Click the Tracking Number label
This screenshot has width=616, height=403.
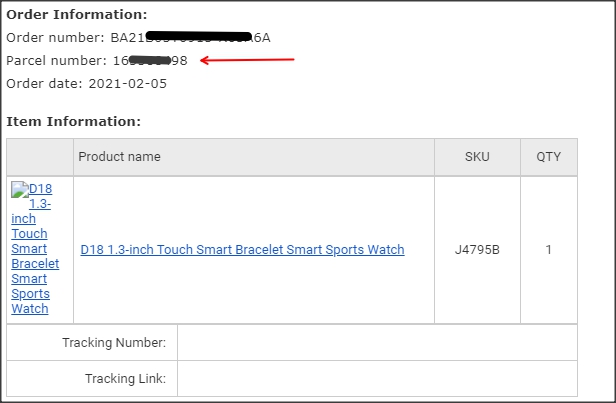tap(114, 343)
